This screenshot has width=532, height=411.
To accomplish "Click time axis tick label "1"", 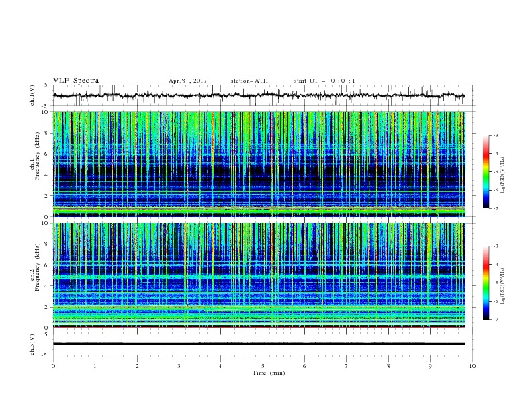I will [95, 366].
